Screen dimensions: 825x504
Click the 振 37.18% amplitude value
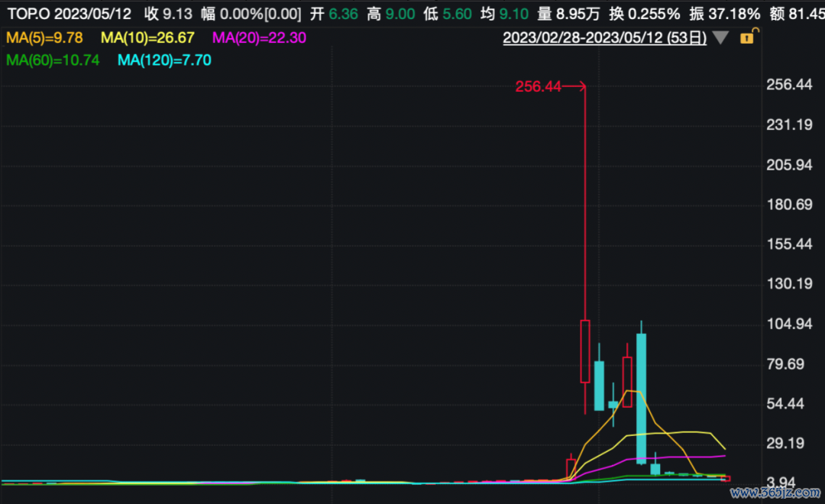point(724,14)
